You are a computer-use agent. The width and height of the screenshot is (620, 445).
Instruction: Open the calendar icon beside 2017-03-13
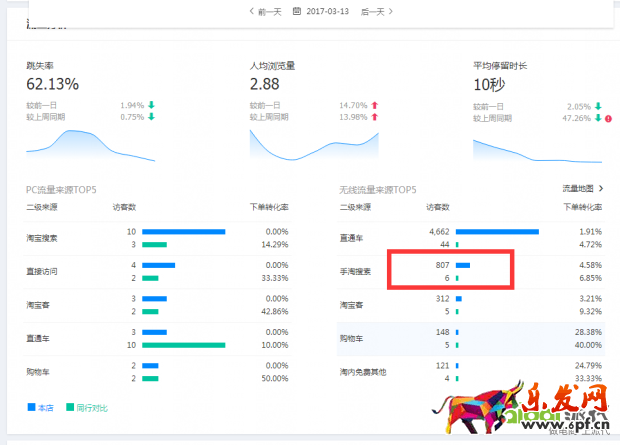click(x=297, y=12)
